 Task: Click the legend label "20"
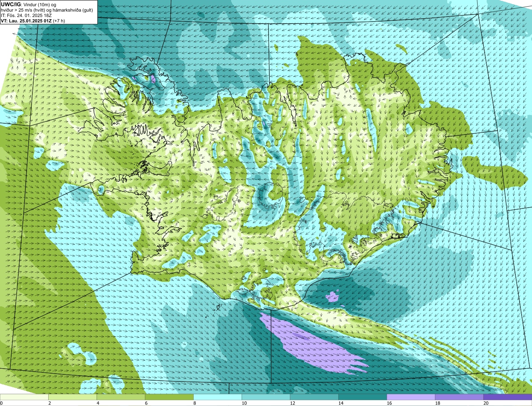486,403
